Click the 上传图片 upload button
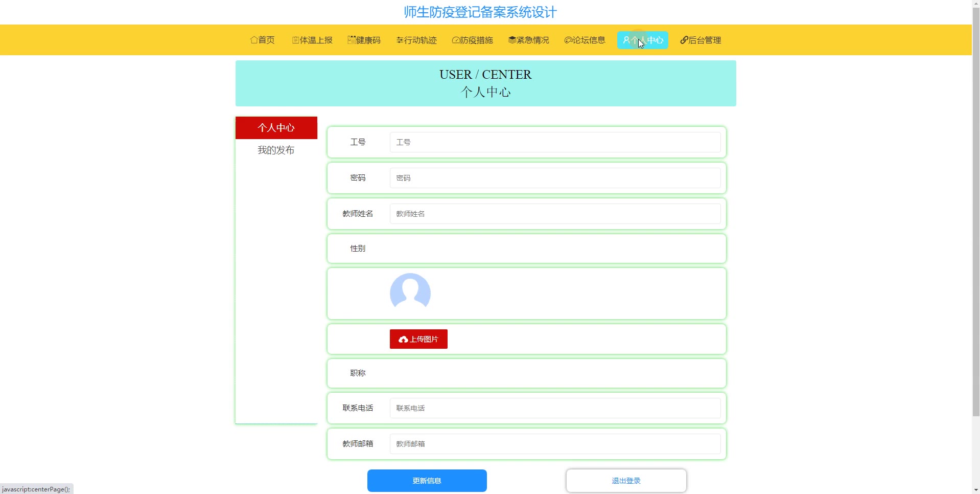Screen dimensions: 980x494 tap(418, 339)
